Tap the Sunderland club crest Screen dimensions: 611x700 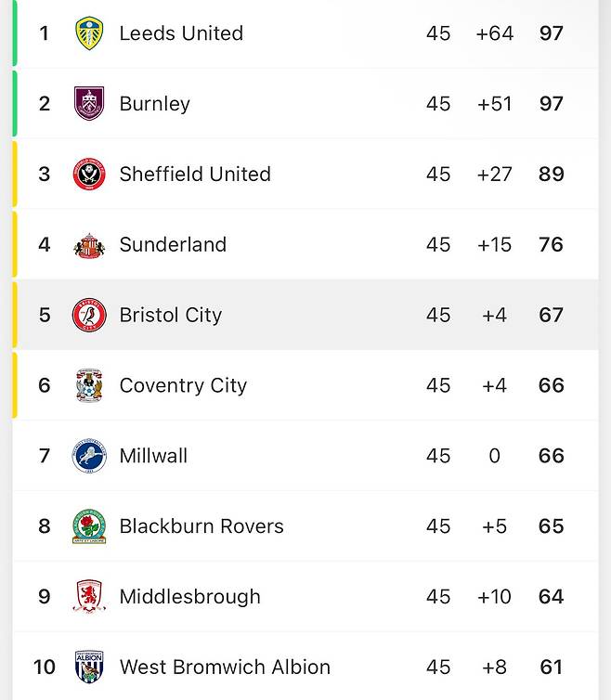tap(89, 245)
